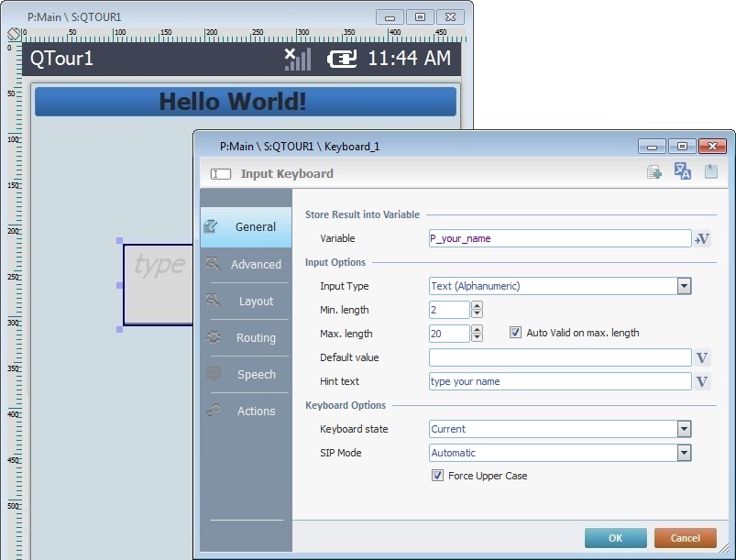Click the Hint text input field
This screenshot has height=560, width=736.
pyautogui.click(x=559, y=381)
